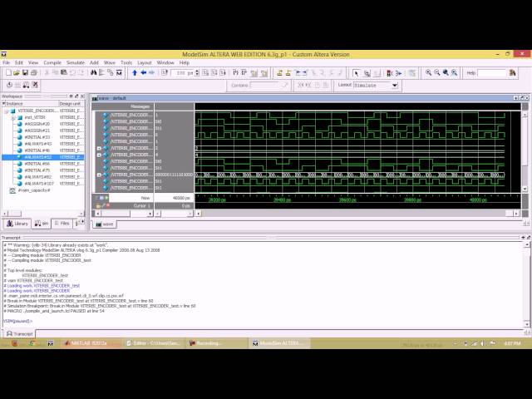Open the Editor window in taskbar

[x=153, y=343]
